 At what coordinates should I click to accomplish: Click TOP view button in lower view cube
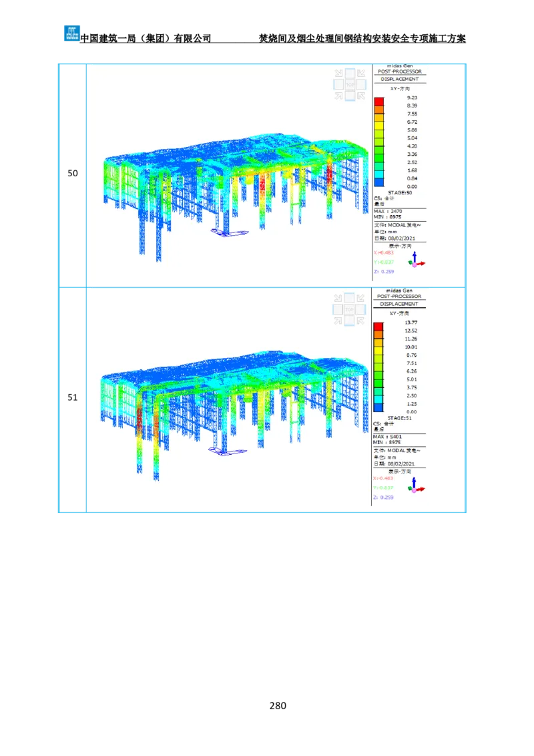click(x=350, y=309)
